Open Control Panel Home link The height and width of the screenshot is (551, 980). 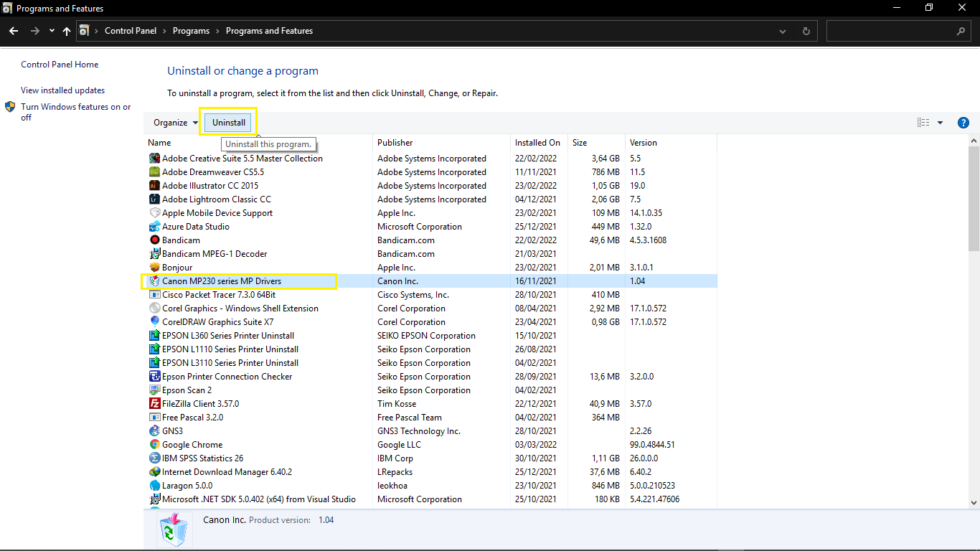pos(60,65)
